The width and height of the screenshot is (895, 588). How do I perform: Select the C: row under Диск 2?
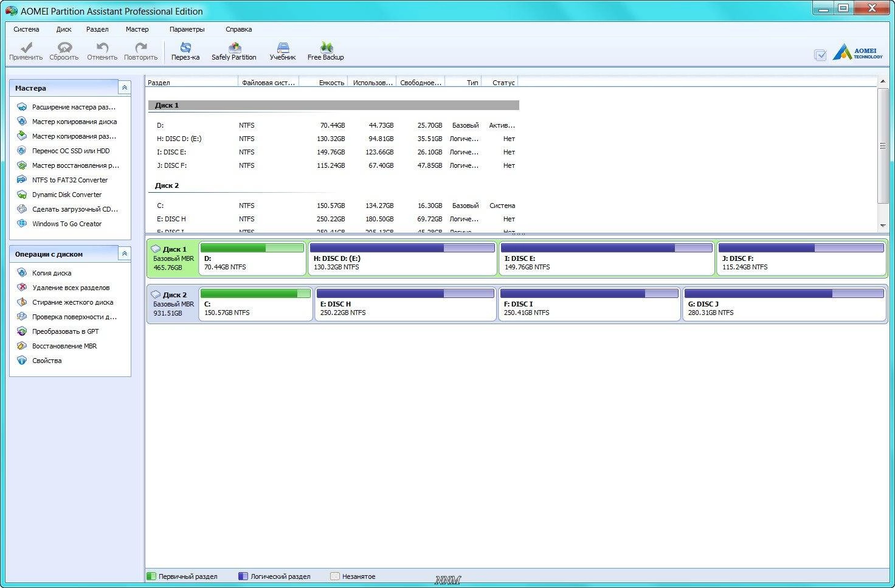pyautogui.click(x=333, y=206)
